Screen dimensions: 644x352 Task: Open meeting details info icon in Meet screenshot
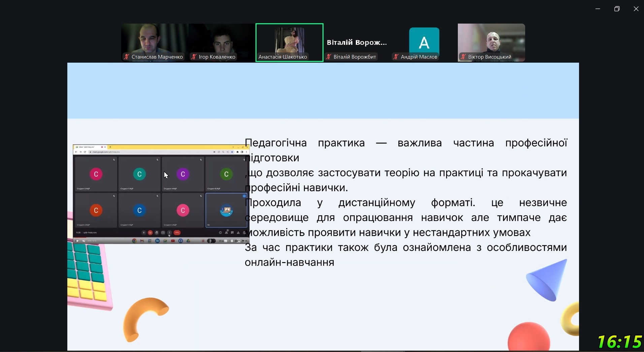[221, 232]
